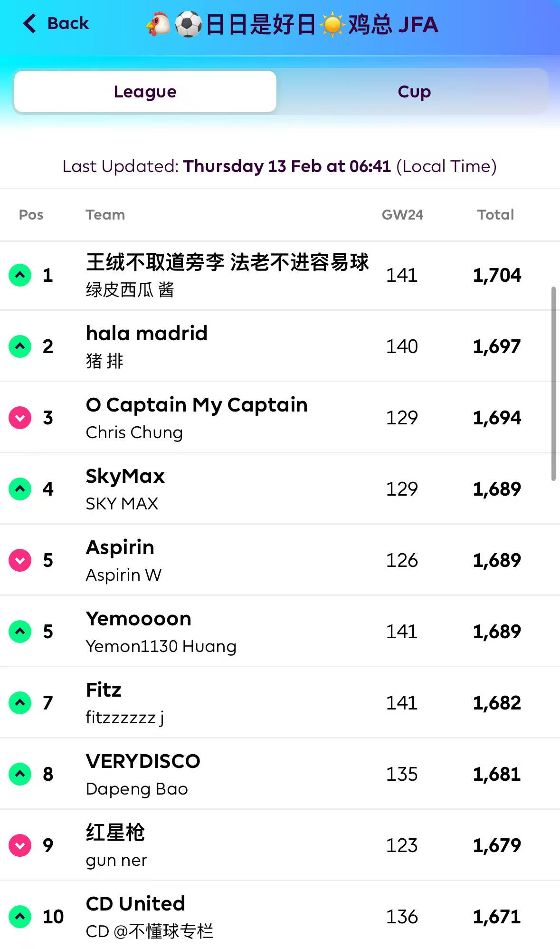Tap the red down arrow beside O Captain My Captain
This screenshot has width=560, height=949.
(x=20, y=418)
